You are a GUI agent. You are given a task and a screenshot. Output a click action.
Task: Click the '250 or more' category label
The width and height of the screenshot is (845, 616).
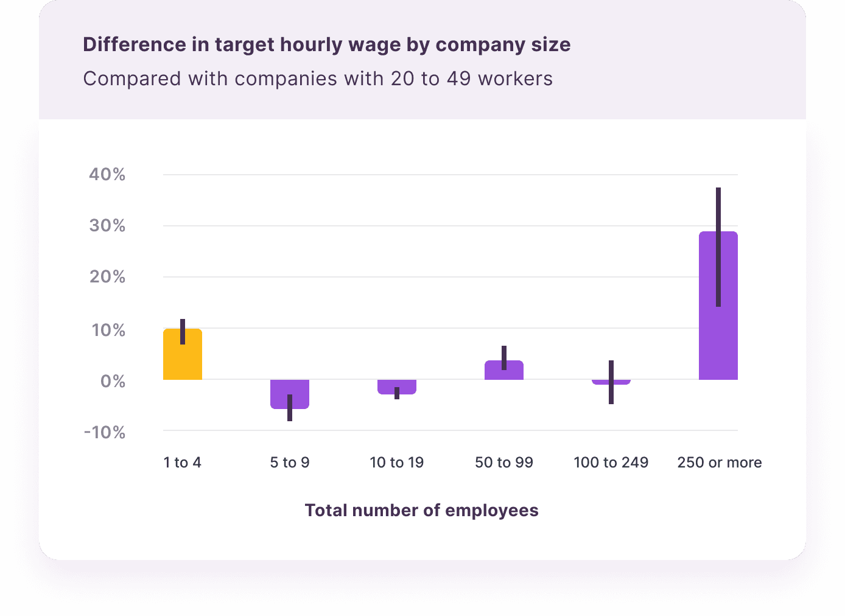tap(720, 463)
